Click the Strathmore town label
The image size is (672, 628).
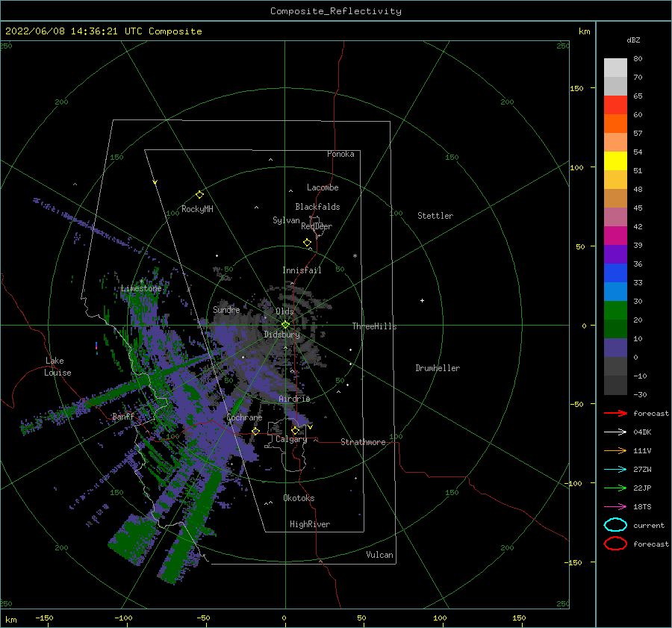coord(363,442)
